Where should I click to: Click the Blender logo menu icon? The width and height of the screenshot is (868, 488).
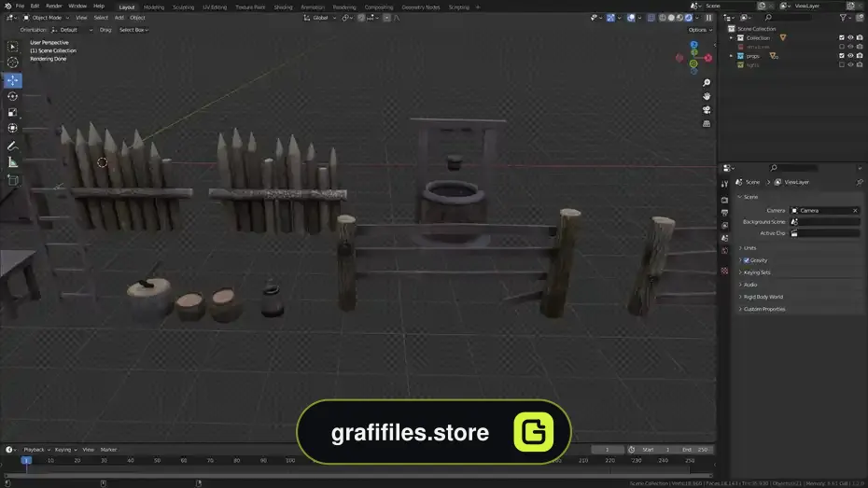(x=7, y=7)
